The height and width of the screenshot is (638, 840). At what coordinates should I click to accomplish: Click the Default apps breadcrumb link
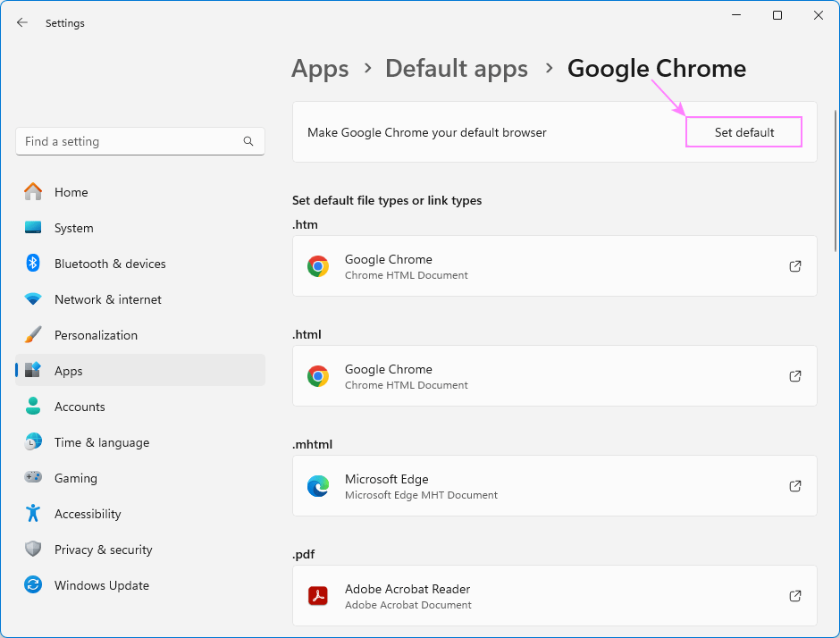(x=457, y=69)
